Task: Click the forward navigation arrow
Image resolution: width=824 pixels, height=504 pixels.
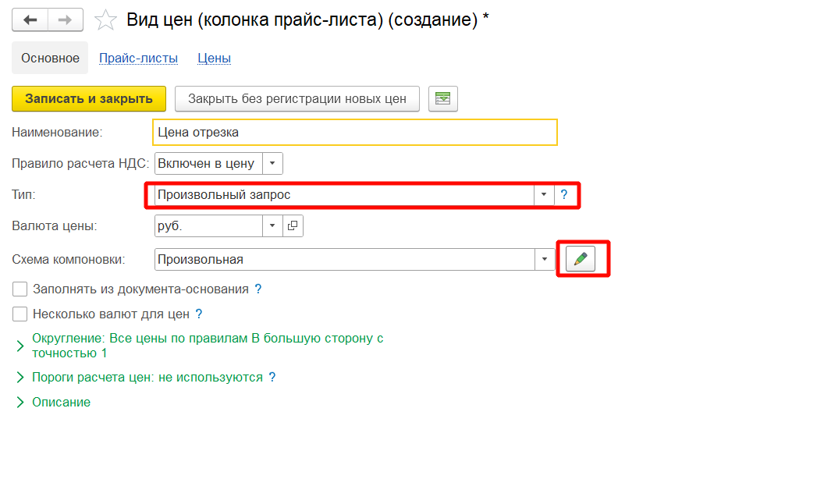Action: [66, 20]
